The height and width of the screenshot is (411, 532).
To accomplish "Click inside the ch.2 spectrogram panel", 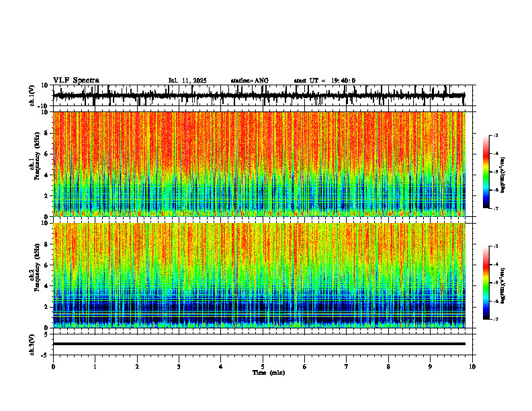I will (x=259, y=275).
